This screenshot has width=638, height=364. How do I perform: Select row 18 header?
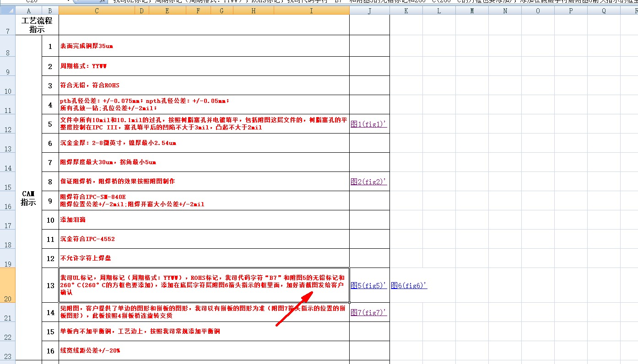[8, 239]
